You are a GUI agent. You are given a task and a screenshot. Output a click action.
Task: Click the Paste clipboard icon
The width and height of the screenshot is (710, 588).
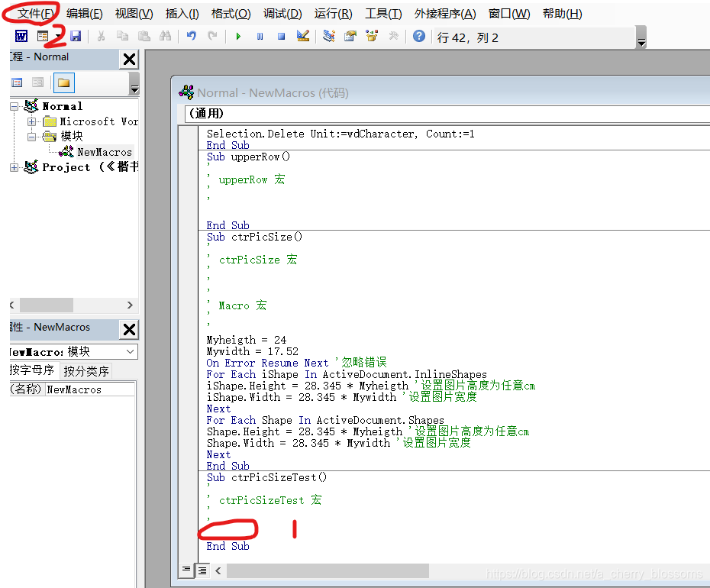[144, 36]
